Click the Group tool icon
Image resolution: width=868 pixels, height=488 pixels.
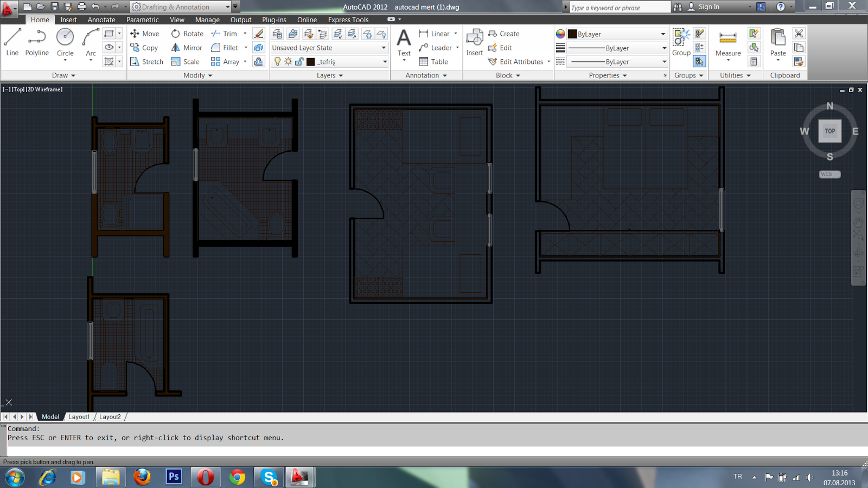tap(681, 42)
